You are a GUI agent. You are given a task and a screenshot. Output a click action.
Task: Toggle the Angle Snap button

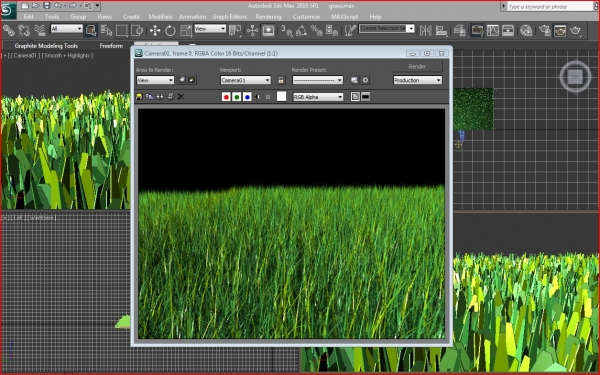(x=302, y=30)
